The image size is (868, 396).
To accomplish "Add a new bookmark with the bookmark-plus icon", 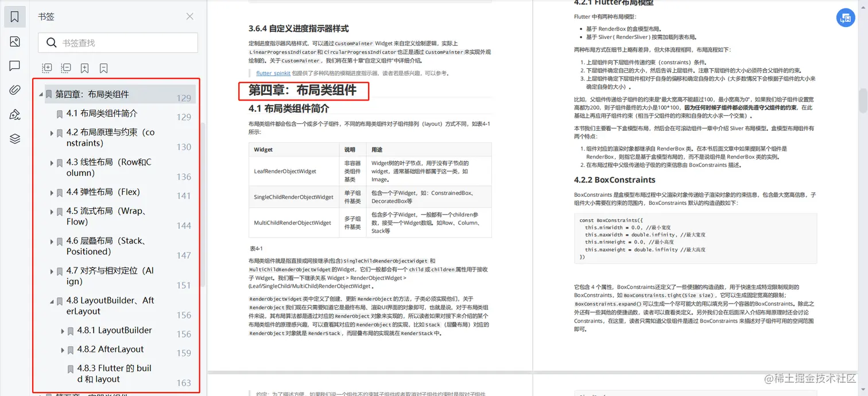I will pyautogui.click(x=84, y=68).
